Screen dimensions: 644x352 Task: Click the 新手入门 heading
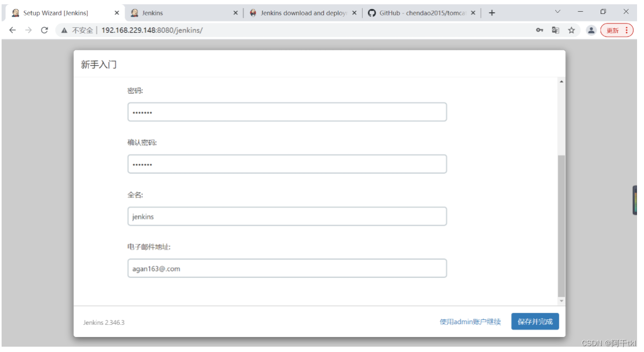[x=99, y=65]
